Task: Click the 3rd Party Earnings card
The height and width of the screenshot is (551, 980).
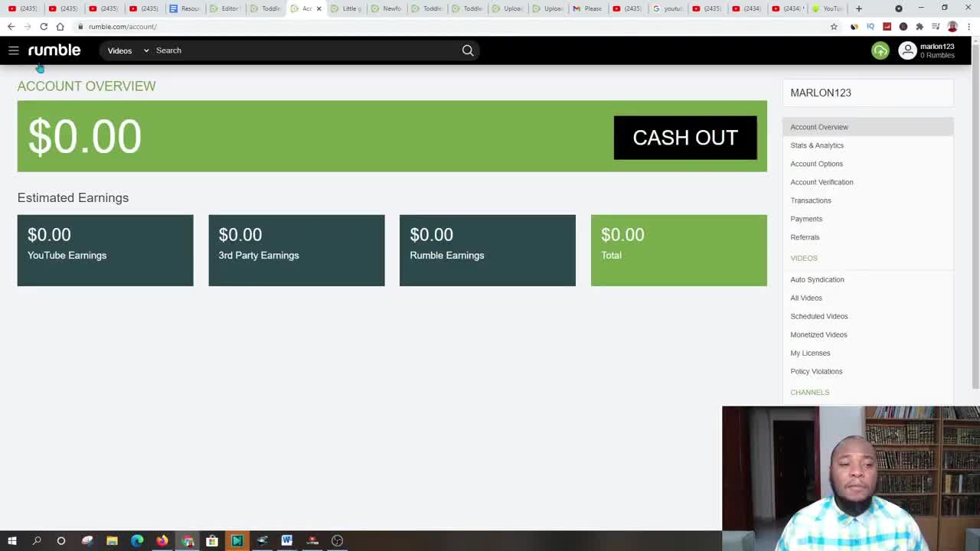Action: (x=296, y=250)
